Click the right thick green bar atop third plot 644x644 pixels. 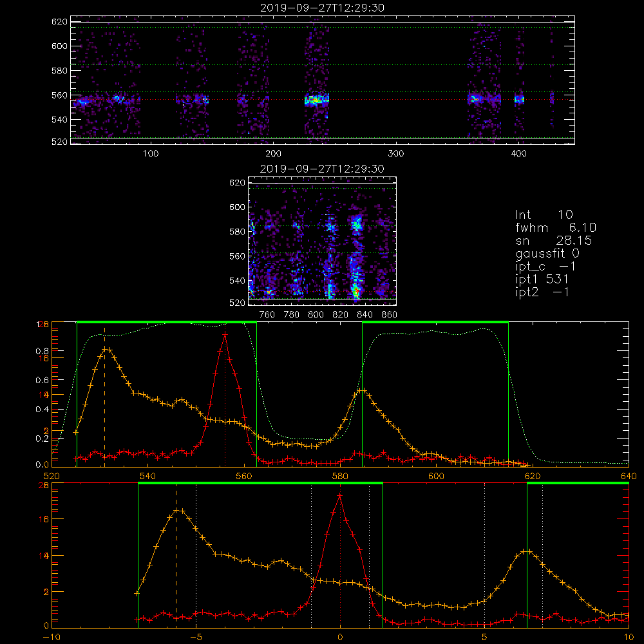[435, 322]
